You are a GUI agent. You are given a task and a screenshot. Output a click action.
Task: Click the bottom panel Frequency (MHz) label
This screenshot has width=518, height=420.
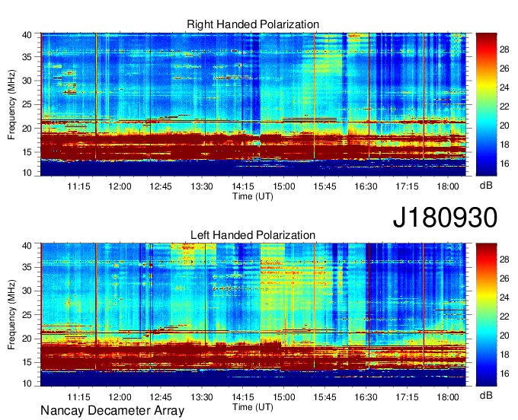pyautogui.click(x=11, y=315)
